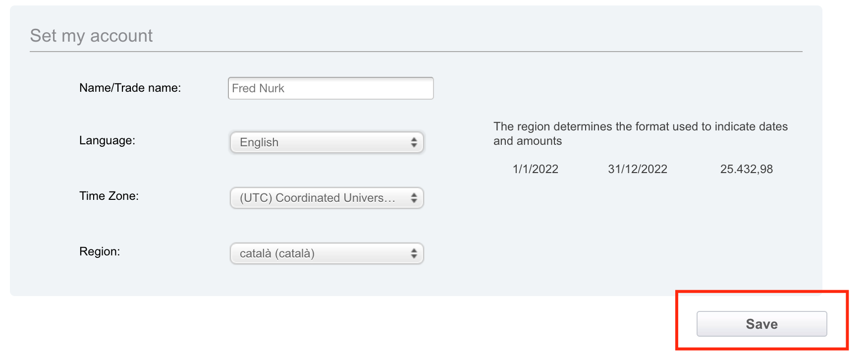Click the "Language:" label
868x364 pixels.
coord(107,140)
